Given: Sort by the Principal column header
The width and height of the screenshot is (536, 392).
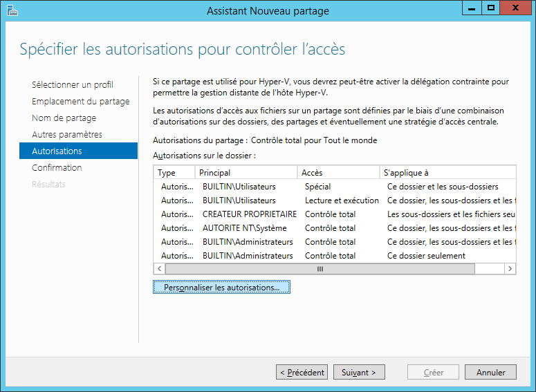Looking at the screenshot, I should coord(214,172).
